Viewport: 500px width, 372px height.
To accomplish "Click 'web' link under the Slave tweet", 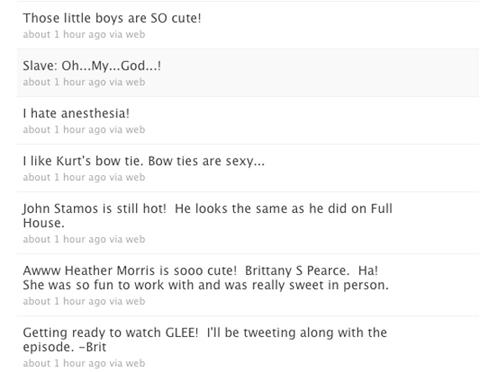I will click(x=135, y=82).
